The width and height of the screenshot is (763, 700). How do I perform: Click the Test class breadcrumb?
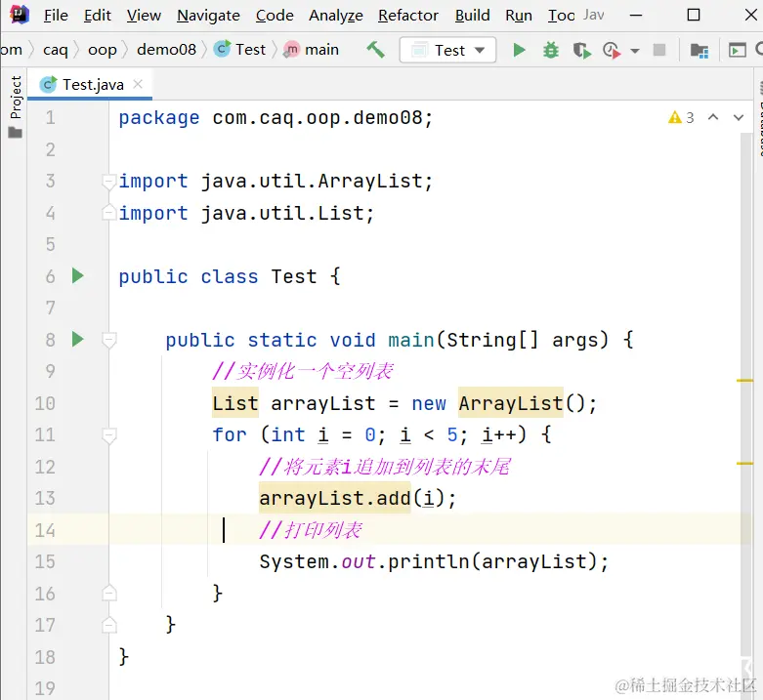240,50
